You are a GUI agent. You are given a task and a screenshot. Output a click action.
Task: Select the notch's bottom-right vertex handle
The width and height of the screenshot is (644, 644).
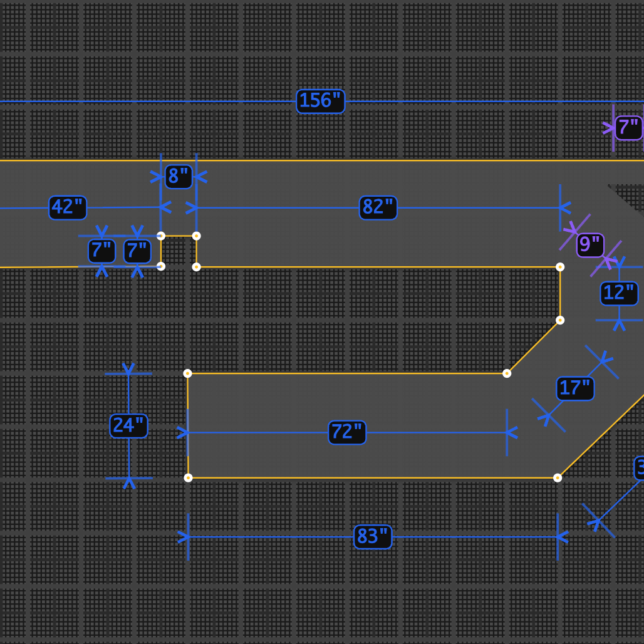pyautogui.click(x=196, y=267)
